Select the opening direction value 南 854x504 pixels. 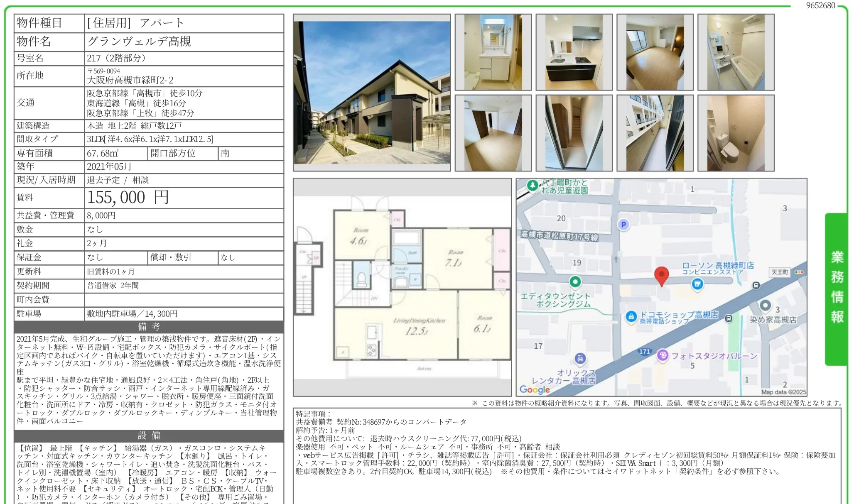coord(225,153)
